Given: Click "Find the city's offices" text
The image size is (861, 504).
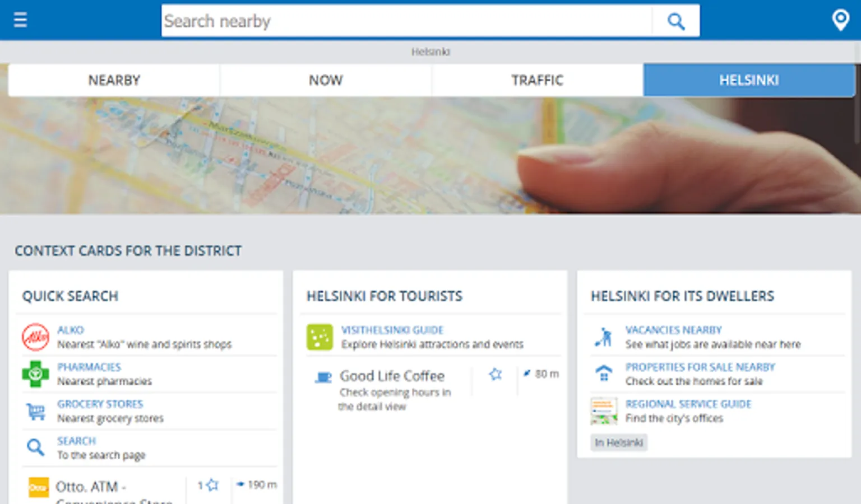Looking at the screenshot, I should tap(674, 418).
